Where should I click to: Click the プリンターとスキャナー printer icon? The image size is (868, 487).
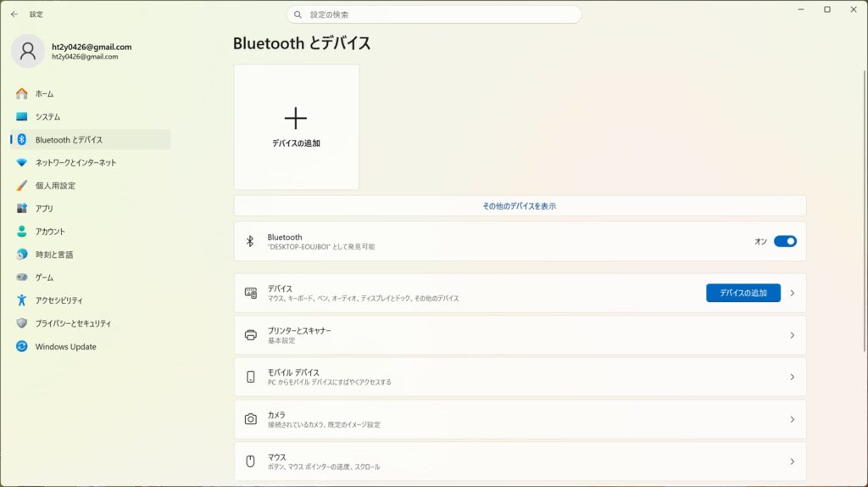tap(251, 335)
